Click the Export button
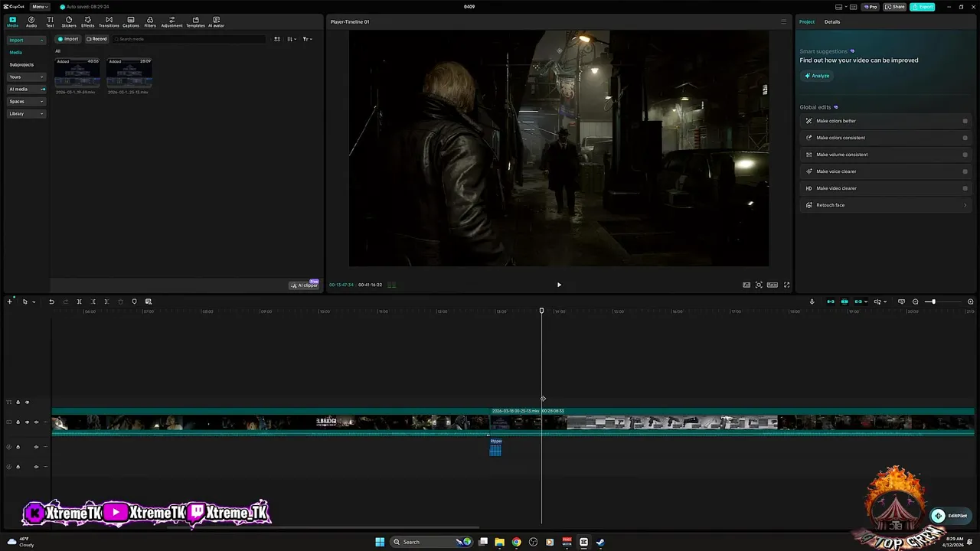This screenshot has width=980, height=551. [x=923, y=7]
